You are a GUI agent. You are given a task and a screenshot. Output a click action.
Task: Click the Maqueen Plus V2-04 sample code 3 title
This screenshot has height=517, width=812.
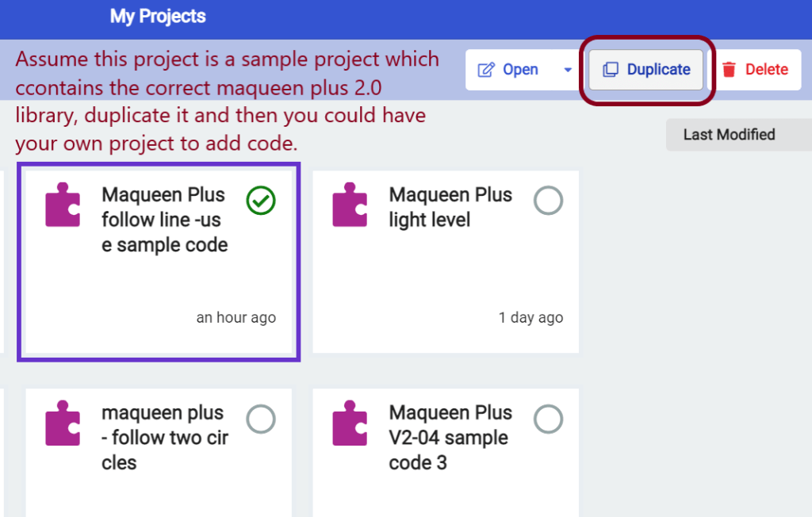coord(450,438)
